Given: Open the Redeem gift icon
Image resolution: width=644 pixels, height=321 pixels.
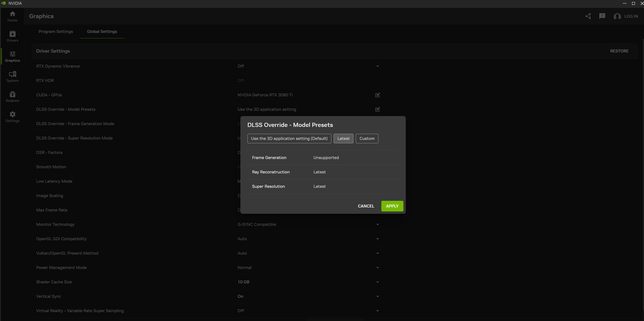Looking at the screenshot, I should coord(12,97).
